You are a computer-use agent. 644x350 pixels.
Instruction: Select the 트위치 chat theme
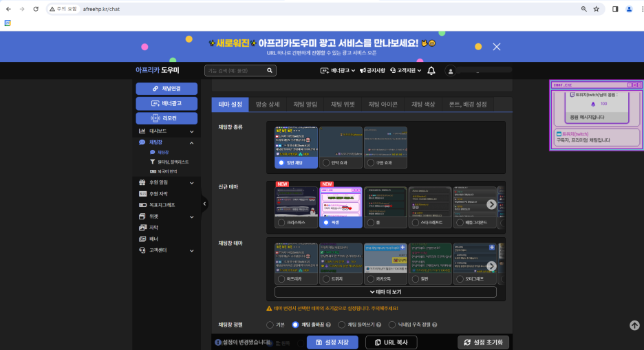[x=341, y=263]
